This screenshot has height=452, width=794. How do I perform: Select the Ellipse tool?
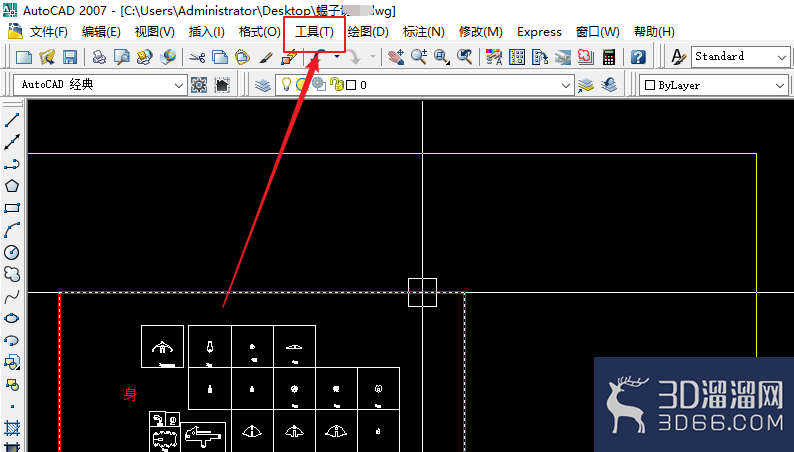click(12, 318)
